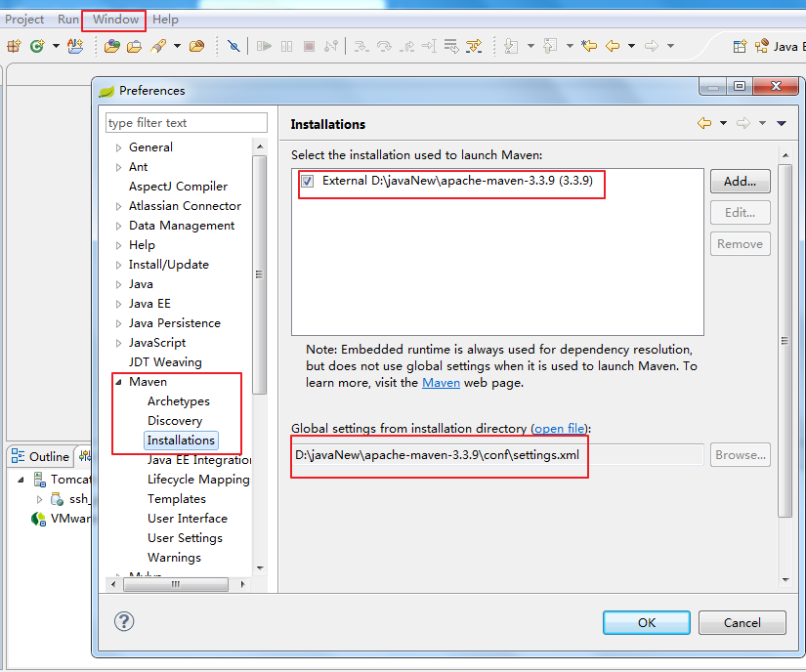Viewport: 806px width, 672px height.
Task: Open the Window menu
Action: (x=115, y=20)
